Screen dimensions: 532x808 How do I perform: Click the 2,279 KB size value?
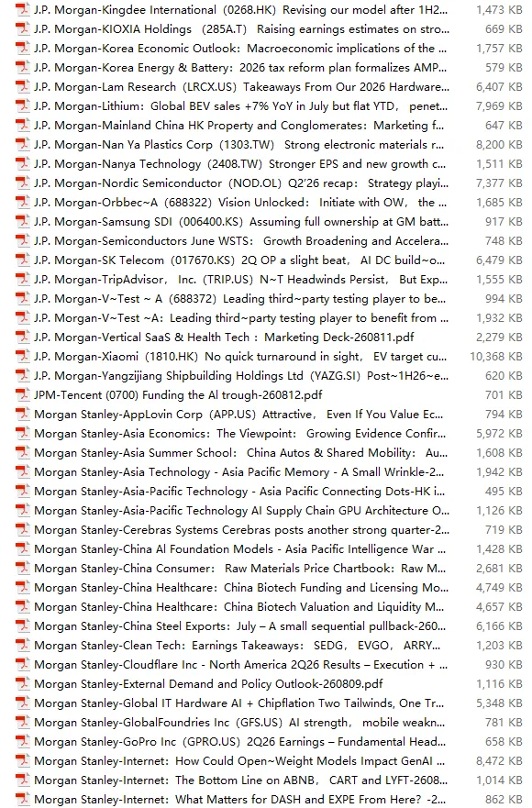tap(499, 338)
